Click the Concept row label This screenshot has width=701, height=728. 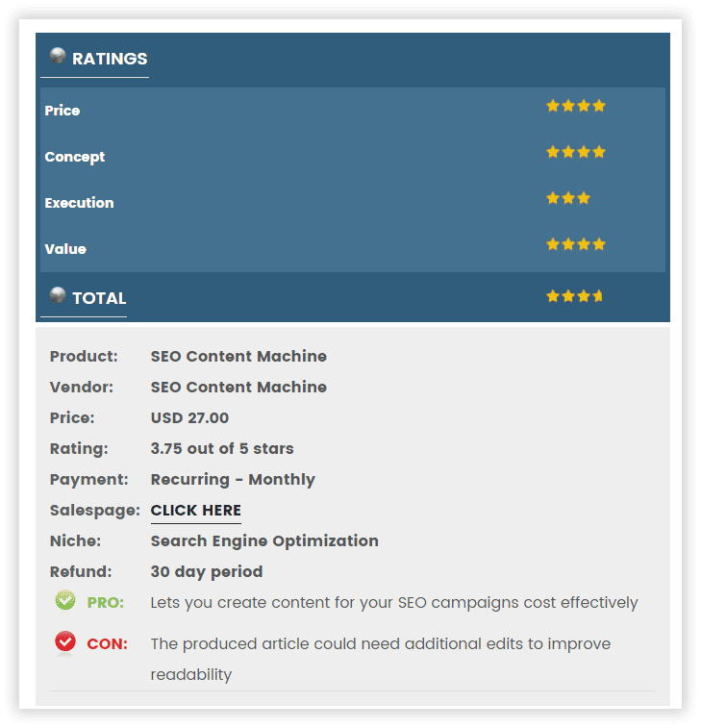point(75,157)
